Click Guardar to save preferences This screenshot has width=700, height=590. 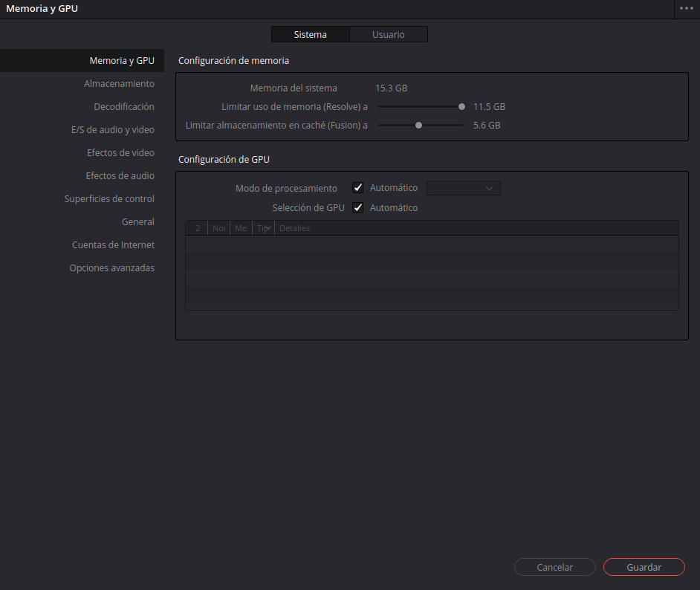[644, 567]
